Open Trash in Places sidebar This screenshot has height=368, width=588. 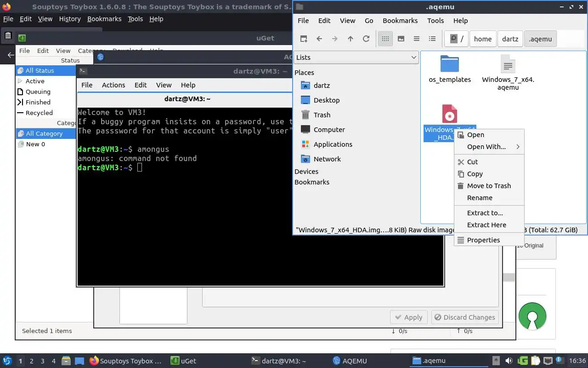point(322,115)
